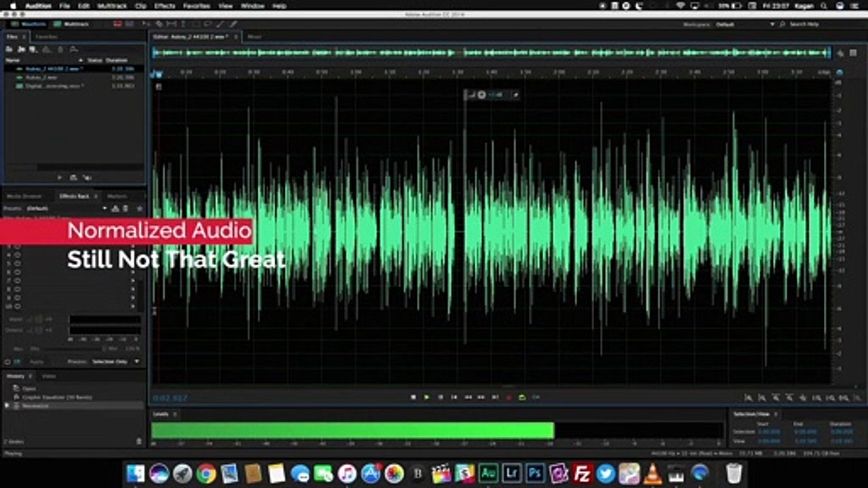Toggle Loop Playback in transport bar

pos(522,396)
